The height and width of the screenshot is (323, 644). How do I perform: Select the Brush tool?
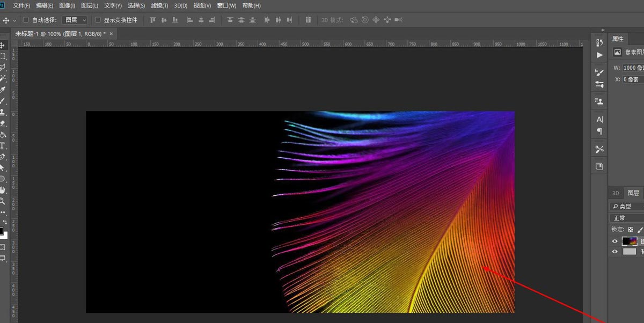pyautogui.click(x=3, y=101)
